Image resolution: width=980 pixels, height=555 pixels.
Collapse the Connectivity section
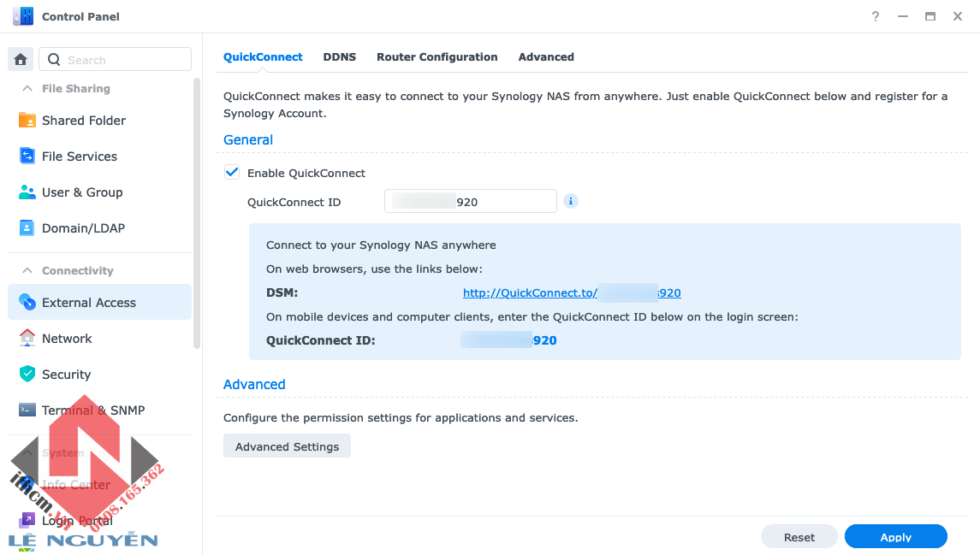[x=27, y=270]
